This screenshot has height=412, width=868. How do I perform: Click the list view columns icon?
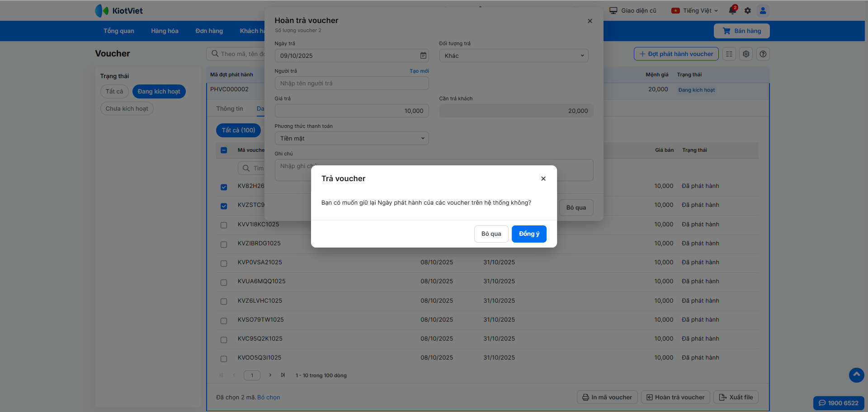click(729, 54)
